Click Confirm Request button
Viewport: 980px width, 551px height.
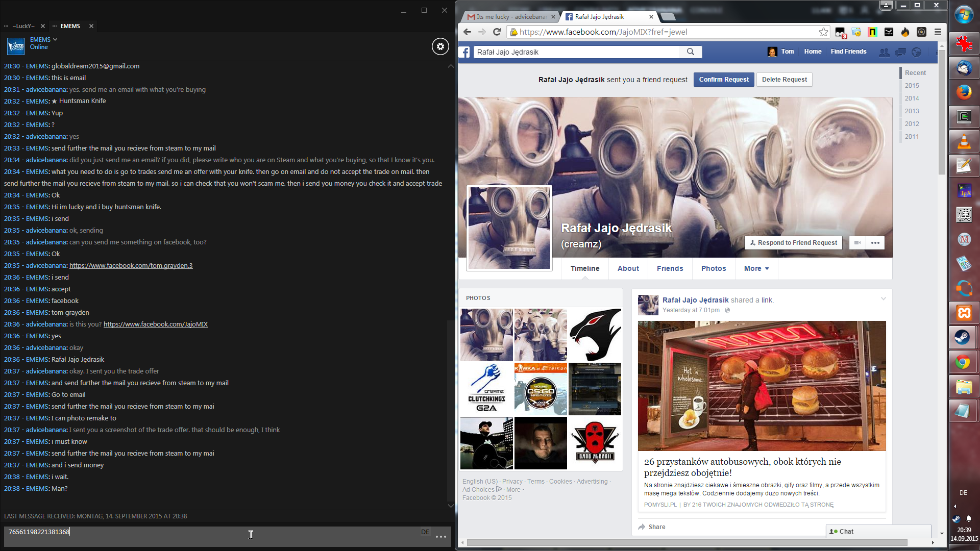pyautogui.click(x=723, y=80)
